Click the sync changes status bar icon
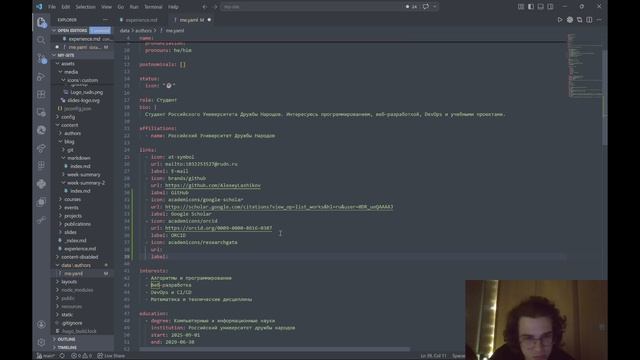 62,356
